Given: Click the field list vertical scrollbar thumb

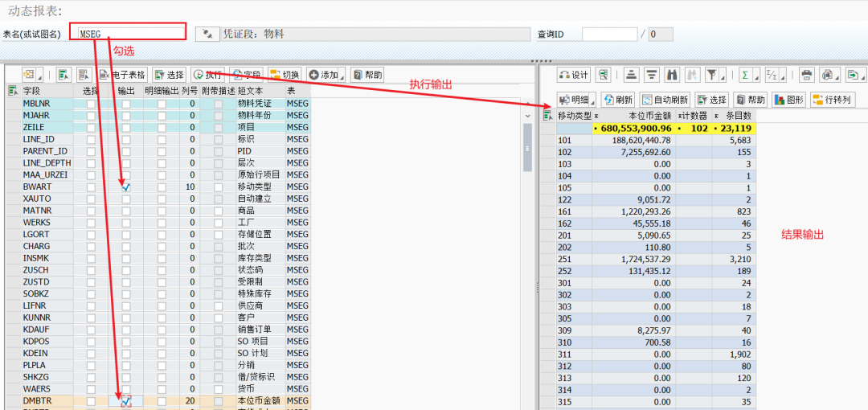Looking at the screenshot, I should point(527,149).
